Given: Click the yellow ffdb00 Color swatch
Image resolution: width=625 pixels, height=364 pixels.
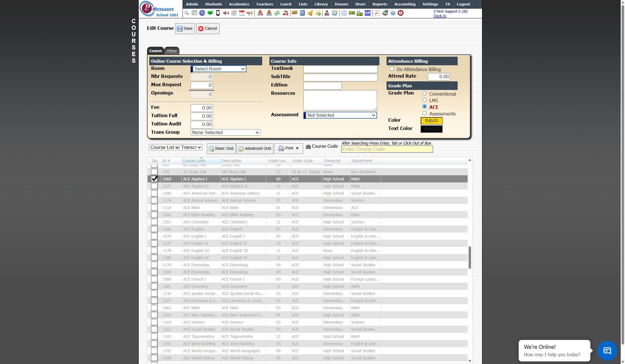Looking at the screenshot, I should [x=431, y=121].
